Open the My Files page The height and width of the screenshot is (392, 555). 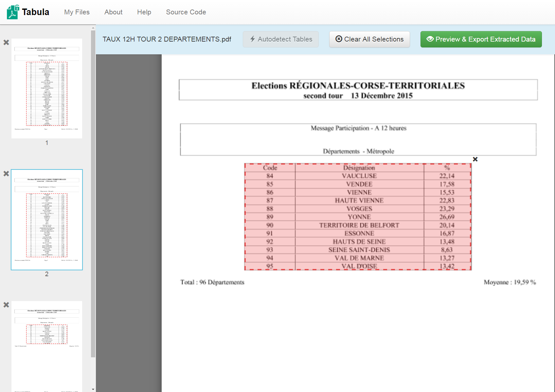[x=77, y=12]
